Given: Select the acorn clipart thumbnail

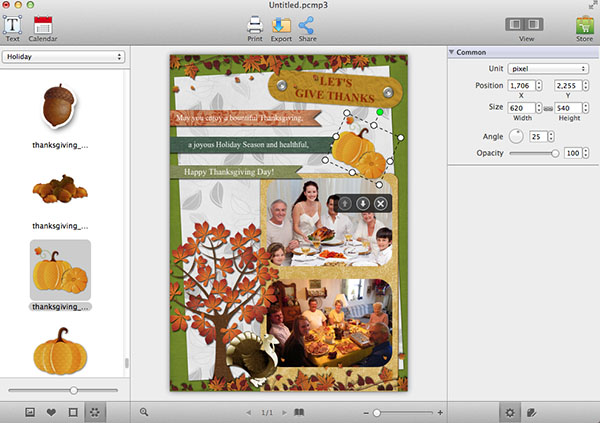Looking at the screenshot, I should 58,106.
